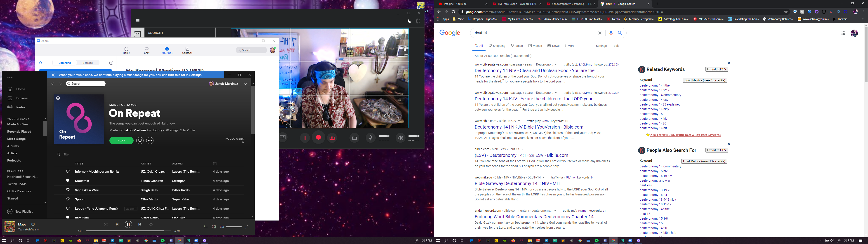This screenshot has height=244, width=868.
Task: Like the song Inferno - Machinedrum Remix
Action: point(68,171)
